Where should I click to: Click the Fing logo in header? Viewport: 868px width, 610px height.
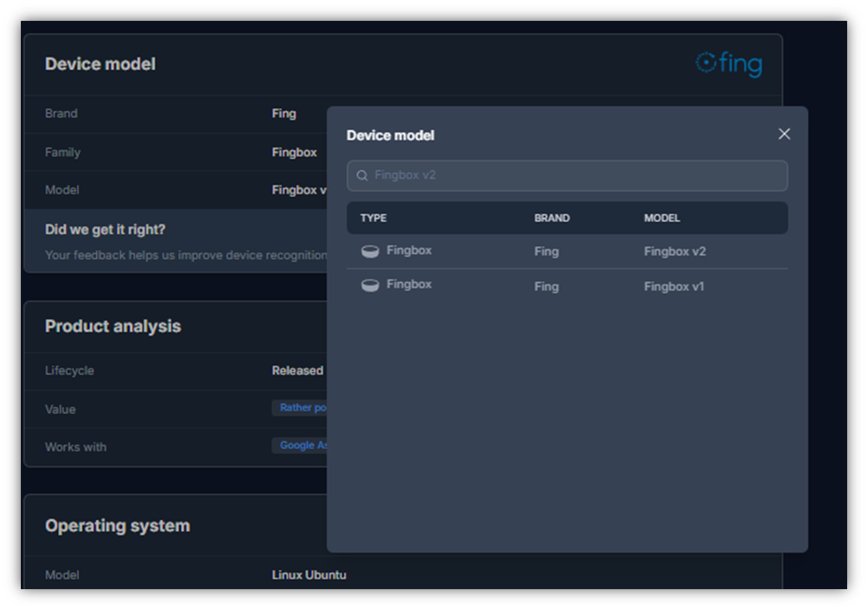pos(728,64)
